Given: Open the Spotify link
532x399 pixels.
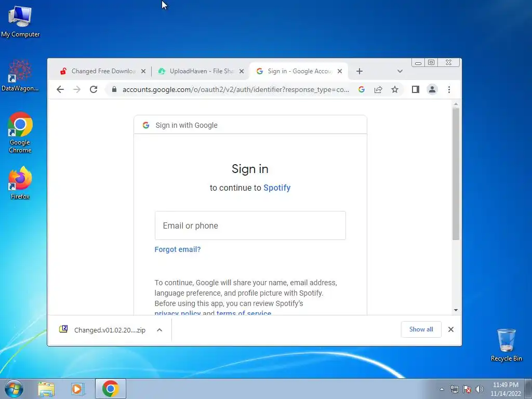Looking at the screenshot, I should coord(277,188).
